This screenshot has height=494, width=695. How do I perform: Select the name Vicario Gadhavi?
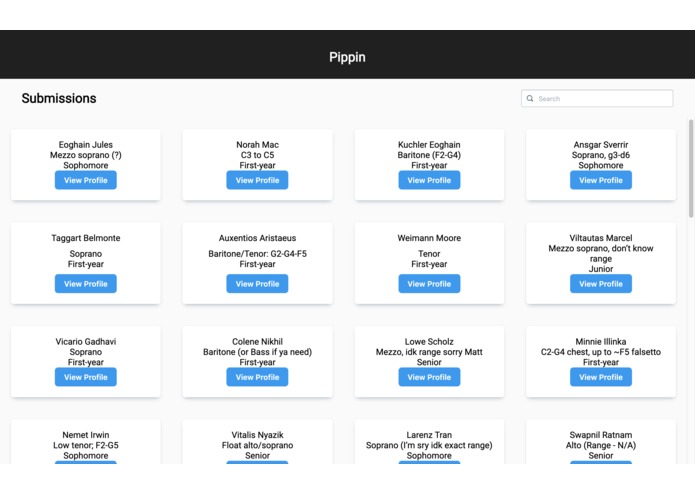pyautogui.click(x=86, y=342)
